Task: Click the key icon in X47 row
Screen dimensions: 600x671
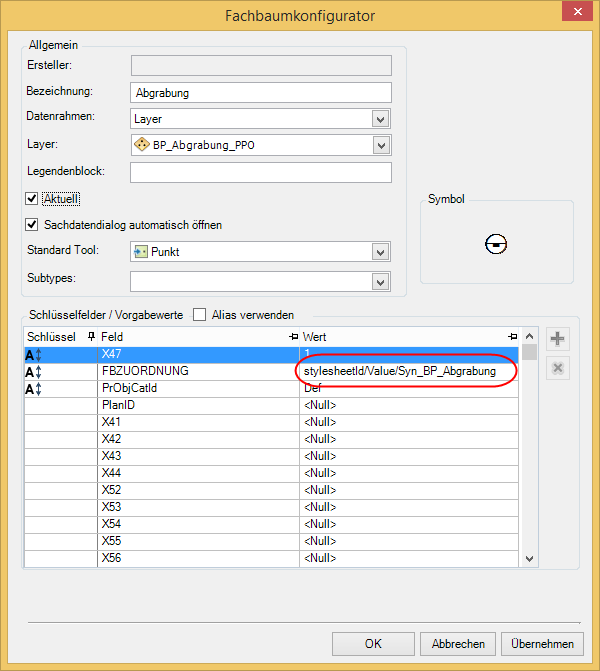Action: 34,354
